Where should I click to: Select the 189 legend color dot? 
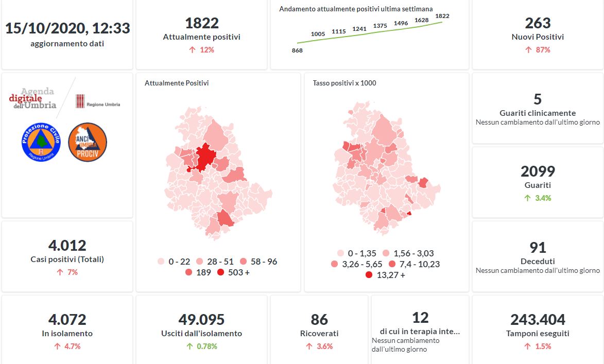pos(188,272)
